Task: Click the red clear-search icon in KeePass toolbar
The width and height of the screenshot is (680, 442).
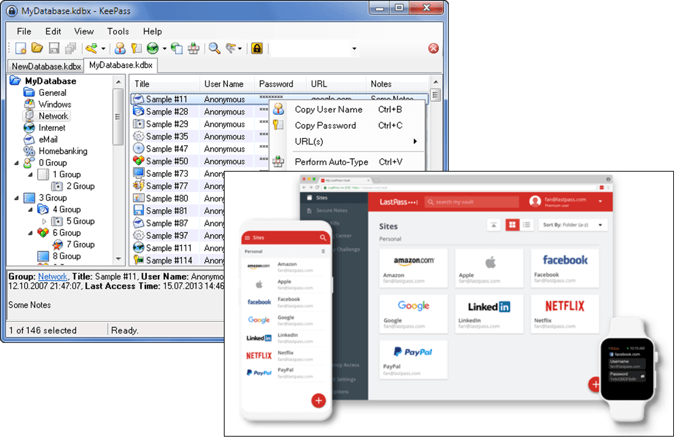Action: [x=433, y=48]
